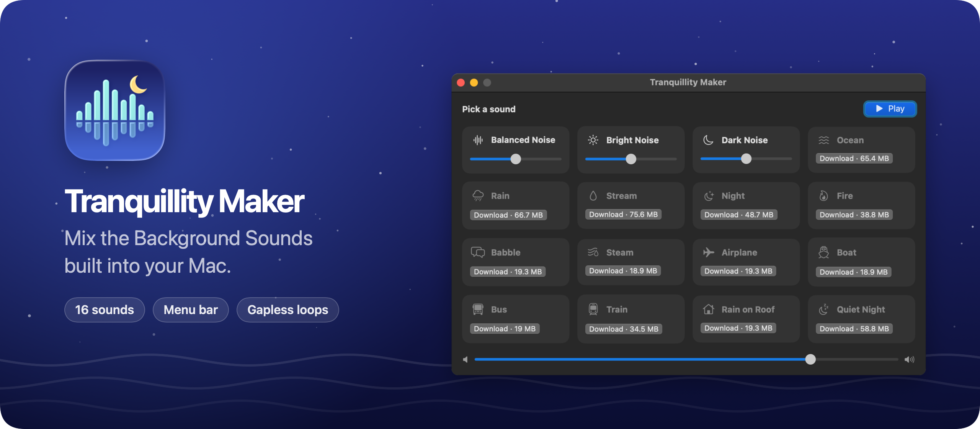Download the Train sound 34.5 MB
Viewport: 980px width, 429px height.
click(x=624, y=329)
